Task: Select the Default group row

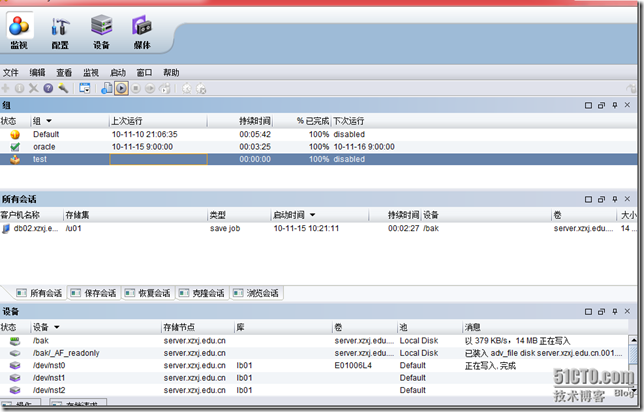Action: [318, 134]
